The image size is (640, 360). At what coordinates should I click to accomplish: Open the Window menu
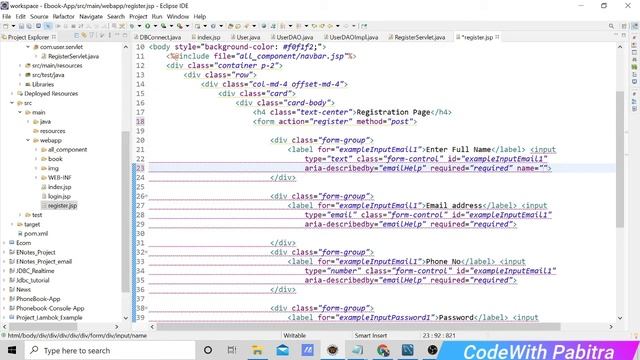point(178,16)
